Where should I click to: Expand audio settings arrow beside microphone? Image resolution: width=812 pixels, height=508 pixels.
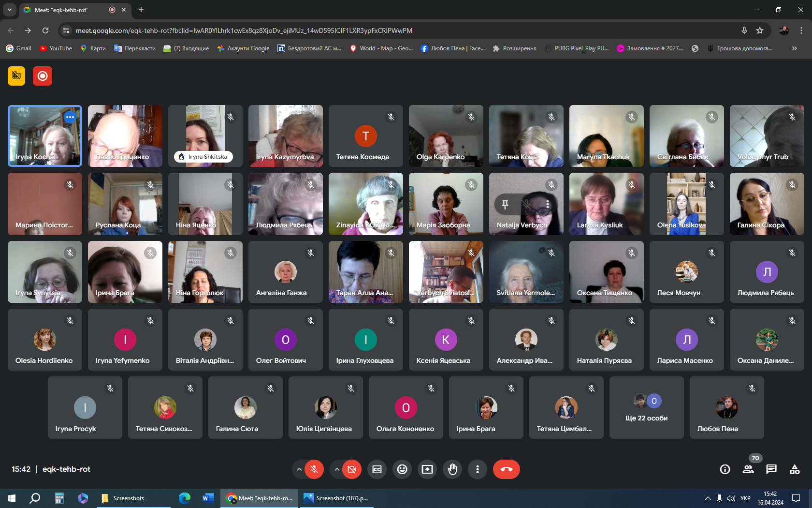pos(299,469)
